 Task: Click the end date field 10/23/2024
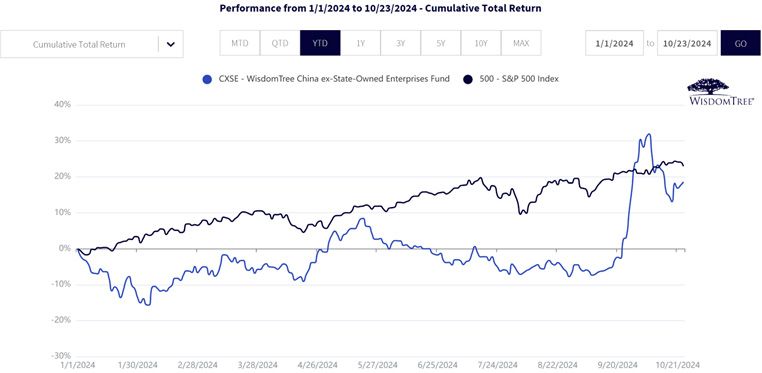click(687, 43)
